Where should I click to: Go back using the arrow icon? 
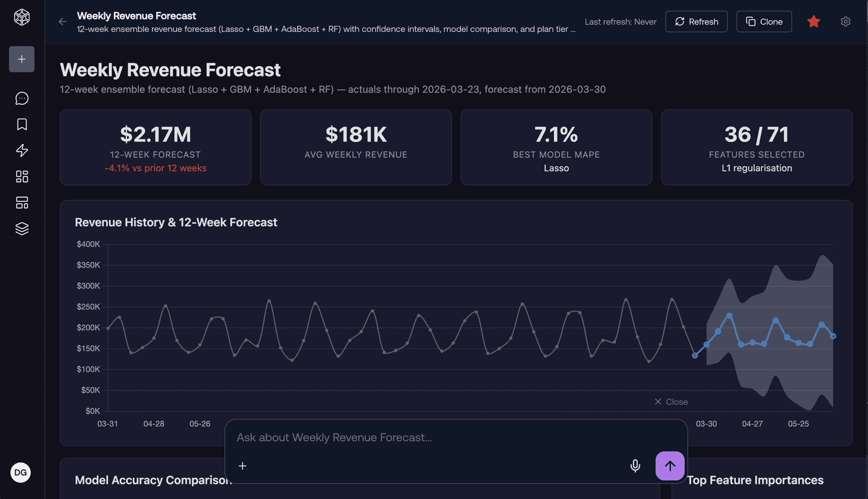click(62, 21)
